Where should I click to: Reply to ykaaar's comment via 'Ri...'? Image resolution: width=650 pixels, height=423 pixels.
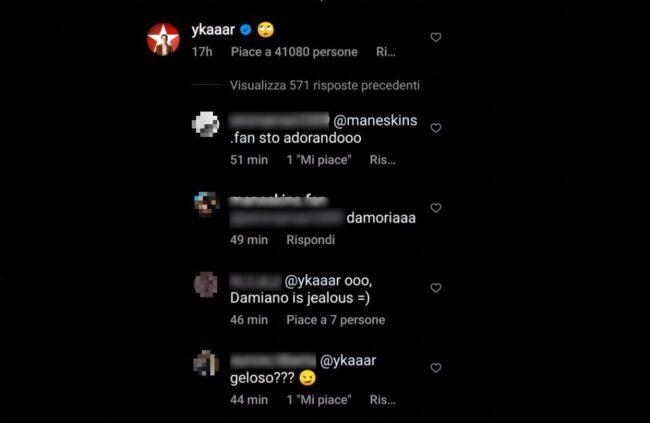[x=386, y=52]
